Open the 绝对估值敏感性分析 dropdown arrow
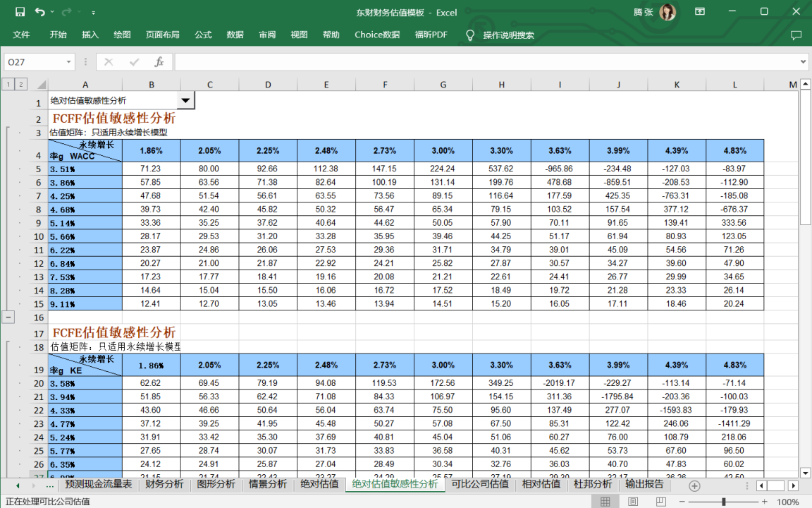Screen dimensions: 812x508 (185, 101)
